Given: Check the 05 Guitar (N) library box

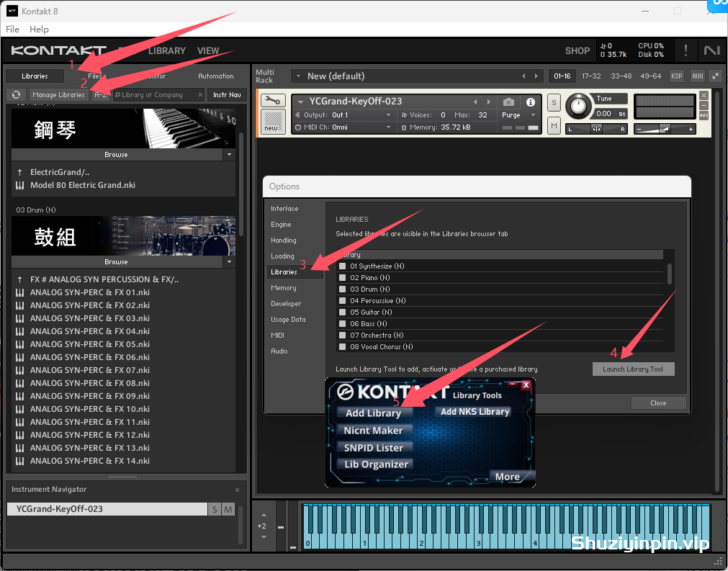Looking at the screenshot, I should [343, 312].
